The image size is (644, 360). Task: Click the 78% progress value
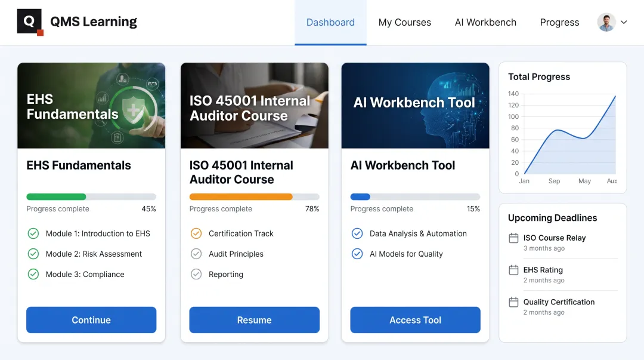click(x=312, y=208)
